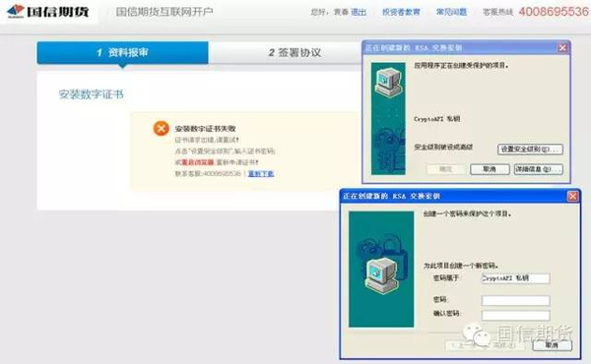
Task: Click the 设置安全级别(S)... button
Action: click(530, 150)
